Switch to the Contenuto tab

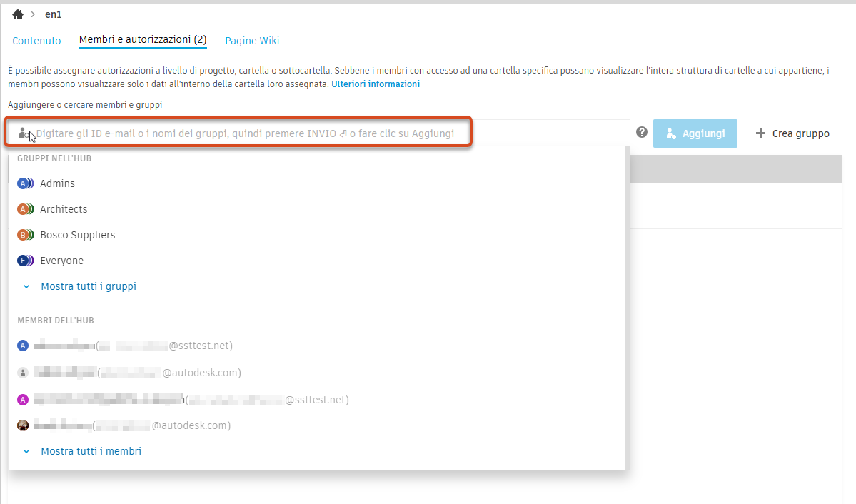click(x=36, y=41)
